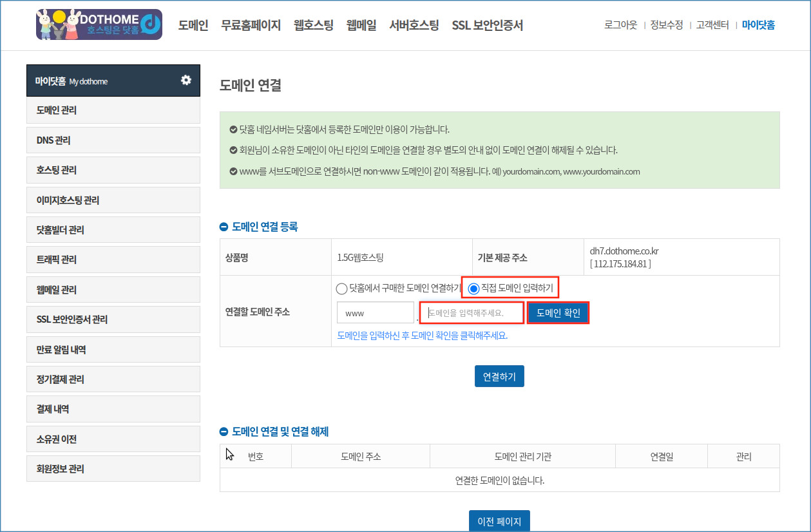Open My dothome settings gear icon

[186, 80]
